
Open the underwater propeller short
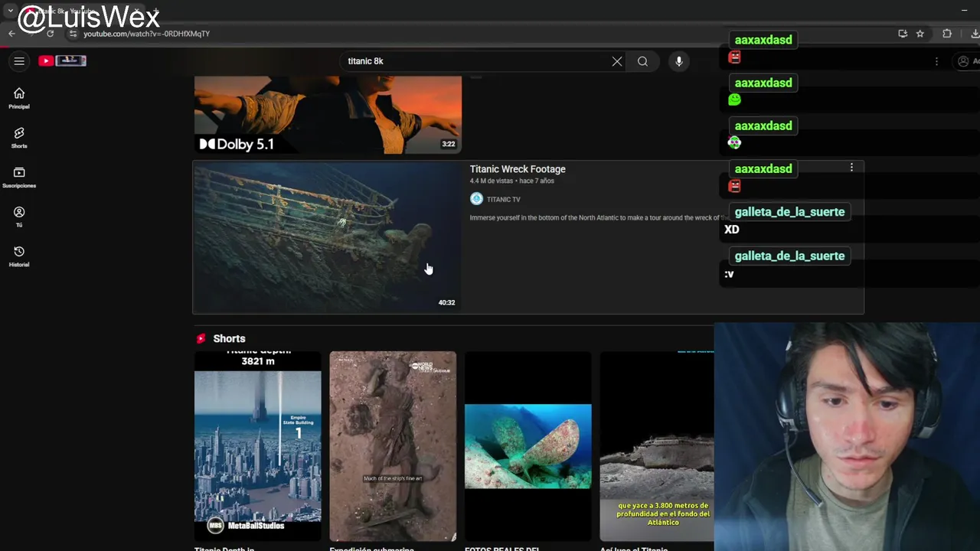[x=528, y=446]
